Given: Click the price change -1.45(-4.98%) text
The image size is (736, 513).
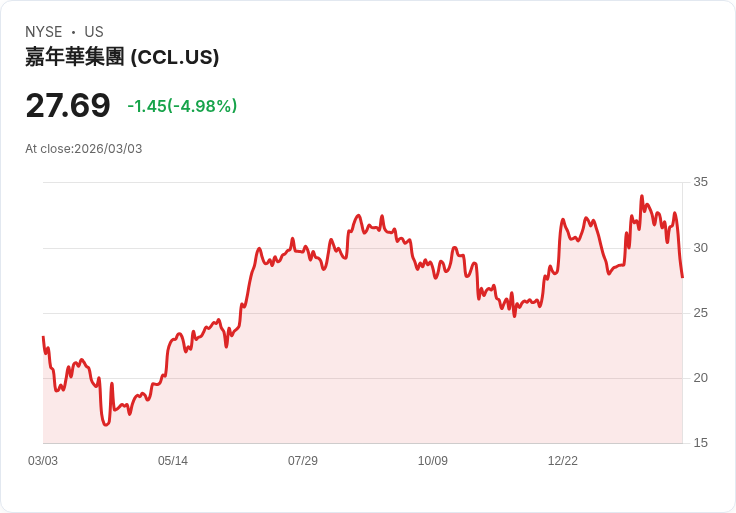Looking at the screenshot, I should coord(182,106).
